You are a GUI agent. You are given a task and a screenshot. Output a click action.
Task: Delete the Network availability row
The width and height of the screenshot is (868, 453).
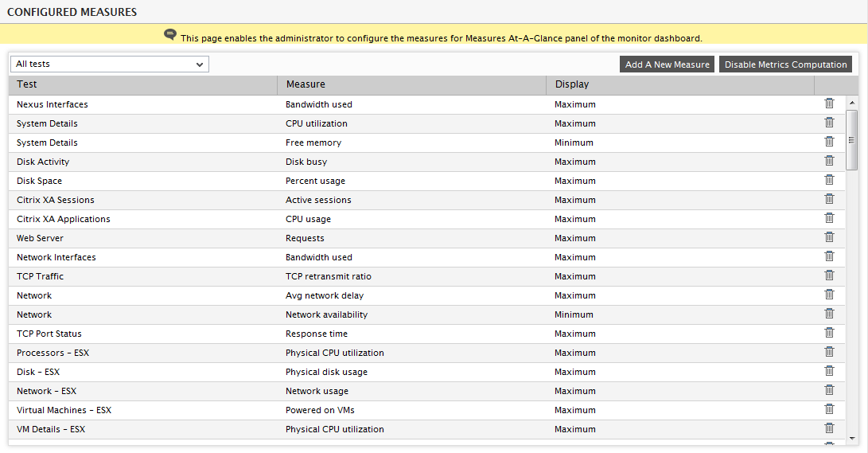coord(829,314)
